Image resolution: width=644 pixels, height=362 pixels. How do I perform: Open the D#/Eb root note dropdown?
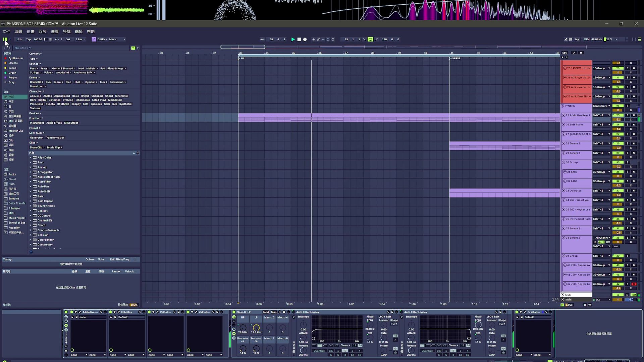click(x=102, y=39)
